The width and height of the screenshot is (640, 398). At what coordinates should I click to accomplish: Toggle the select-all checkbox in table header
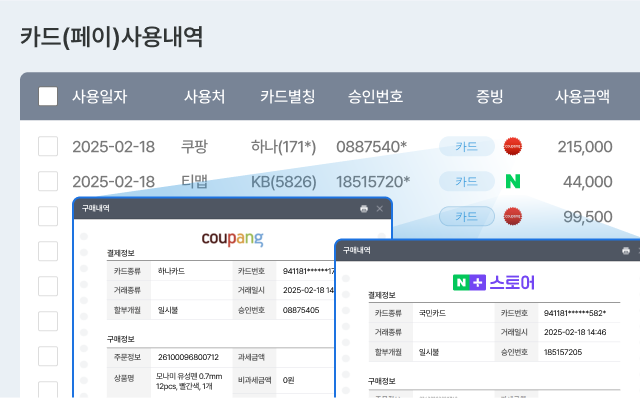pos(48,96)
